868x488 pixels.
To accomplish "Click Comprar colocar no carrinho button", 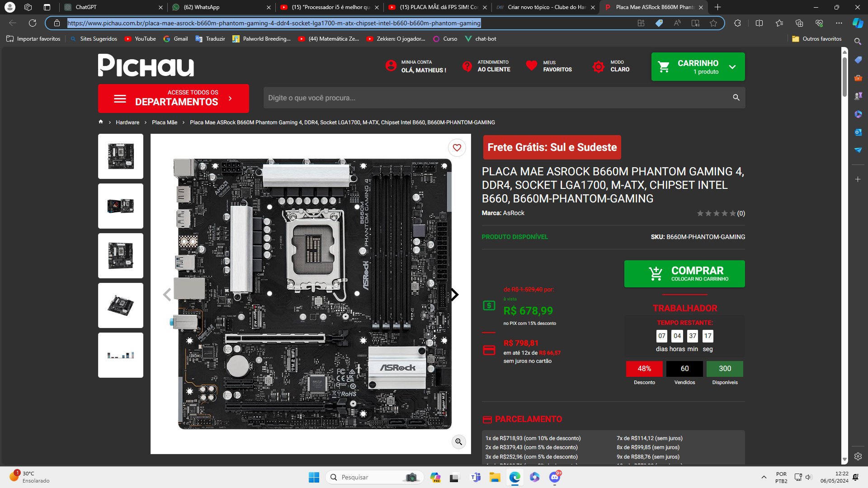I will coord(684,273).
